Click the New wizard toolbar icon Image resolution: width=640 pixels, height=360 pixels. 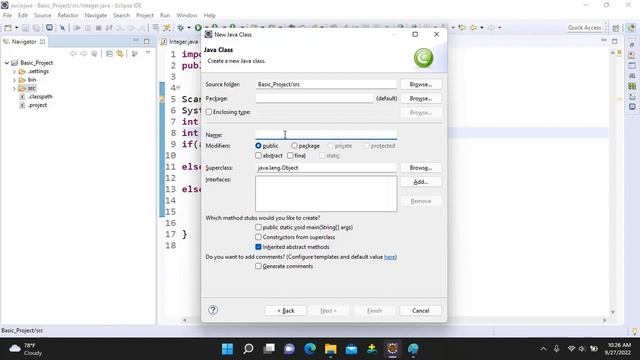coord(8,28)
